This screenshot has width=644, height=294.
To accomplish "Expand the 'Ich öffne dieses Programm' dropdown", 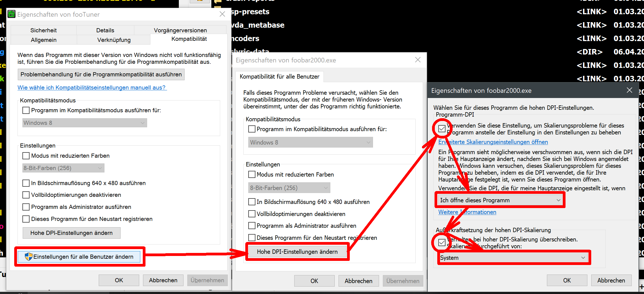I will pyautogui.click(x=500, y=200).
